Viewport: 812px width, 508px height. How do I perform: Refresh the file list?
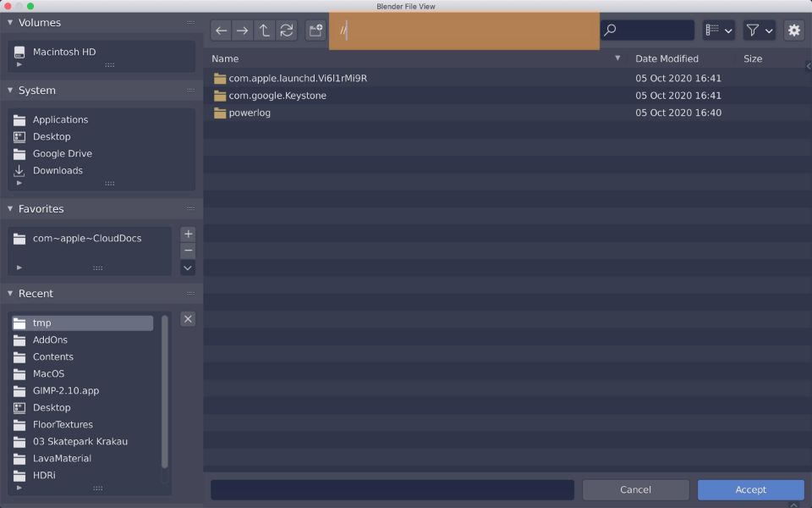click(287, 30)
